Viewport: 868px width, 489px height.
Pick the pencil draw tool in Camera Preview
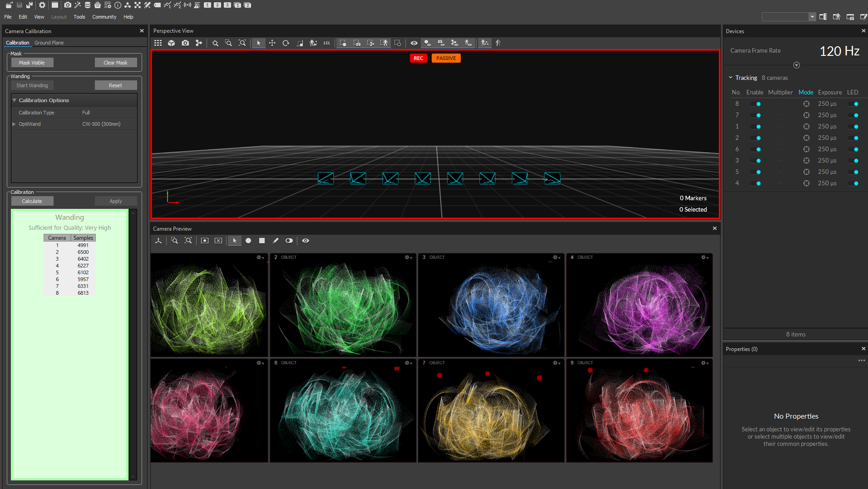pos(276,241)
